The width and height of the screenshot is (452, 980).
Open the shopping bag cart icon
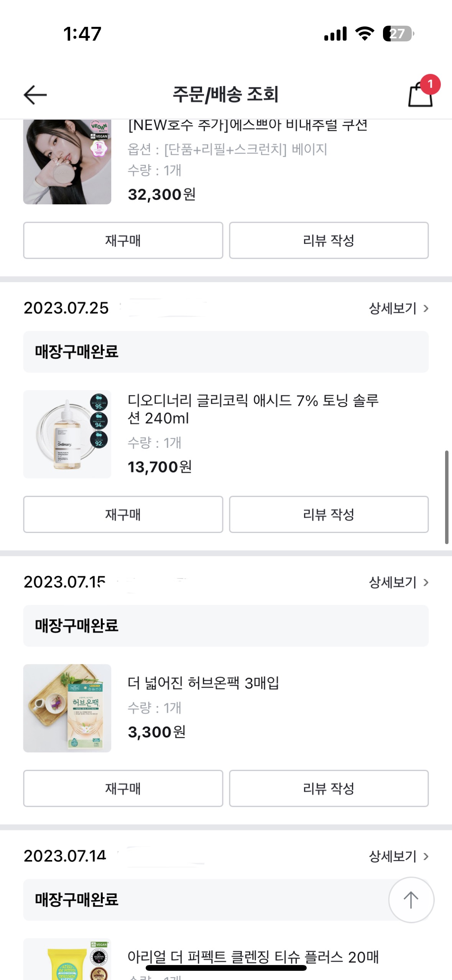(x=420, y=95)
